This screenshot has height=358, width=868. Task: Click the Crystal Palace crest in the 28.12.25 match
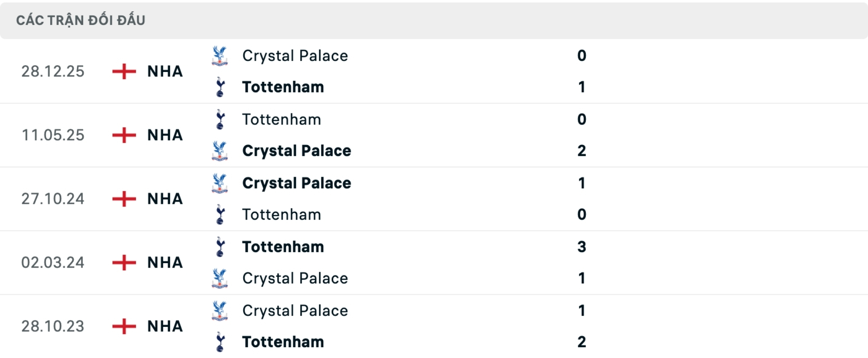tap(219, 56)
